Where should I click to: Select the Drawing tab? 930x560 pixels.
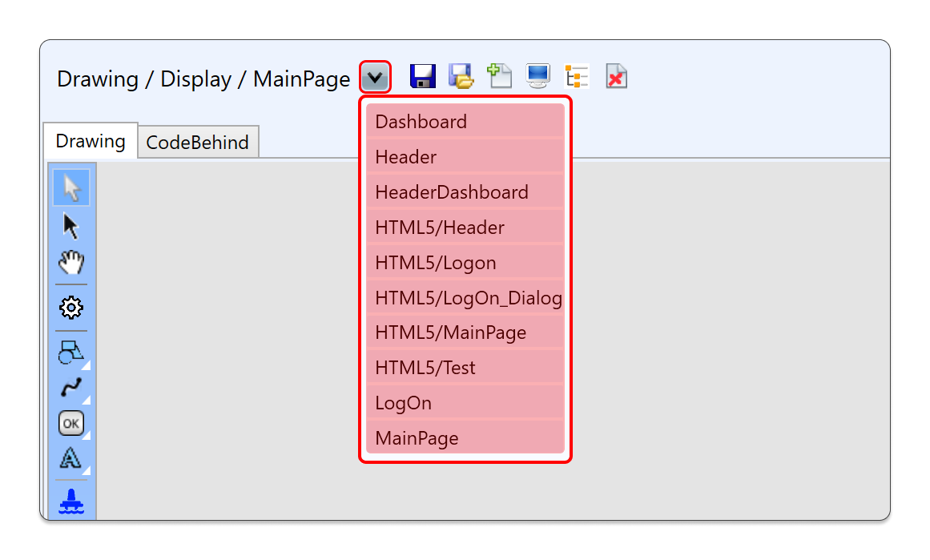[x=90, y=142]
